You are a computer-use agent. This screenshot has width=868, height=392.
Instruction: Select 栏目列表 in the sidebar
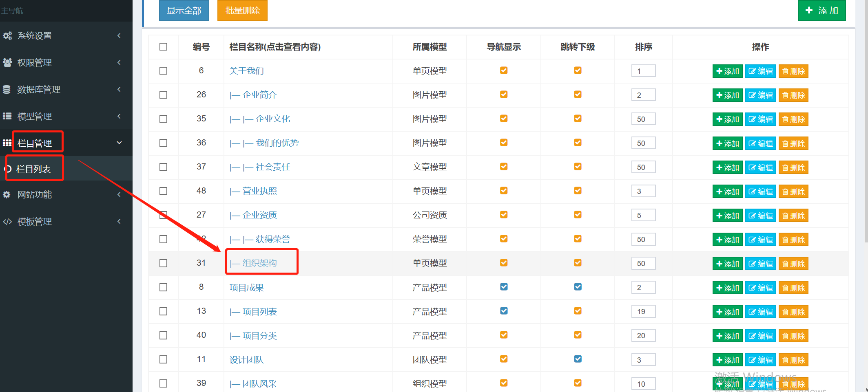pos(66,169)
